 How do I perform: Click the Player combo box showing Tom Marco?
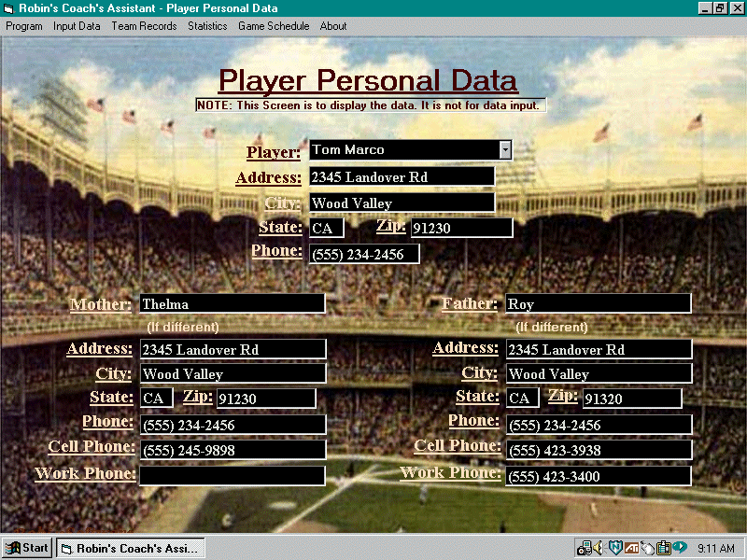pos(410,150)
